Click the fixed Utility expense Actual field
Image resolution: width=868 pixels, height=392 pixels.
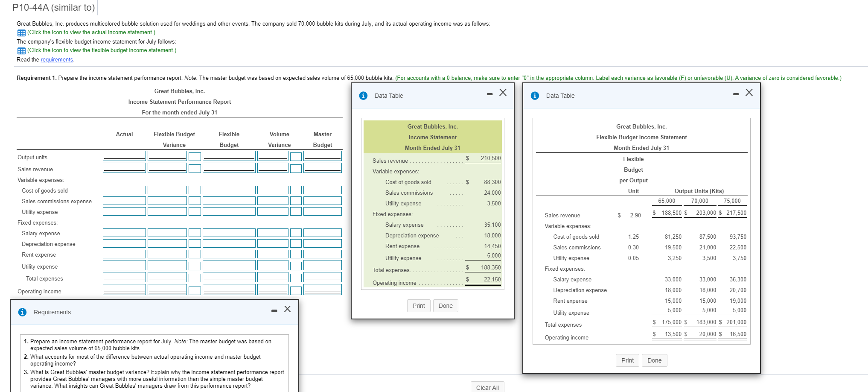[x=124, y=265]
